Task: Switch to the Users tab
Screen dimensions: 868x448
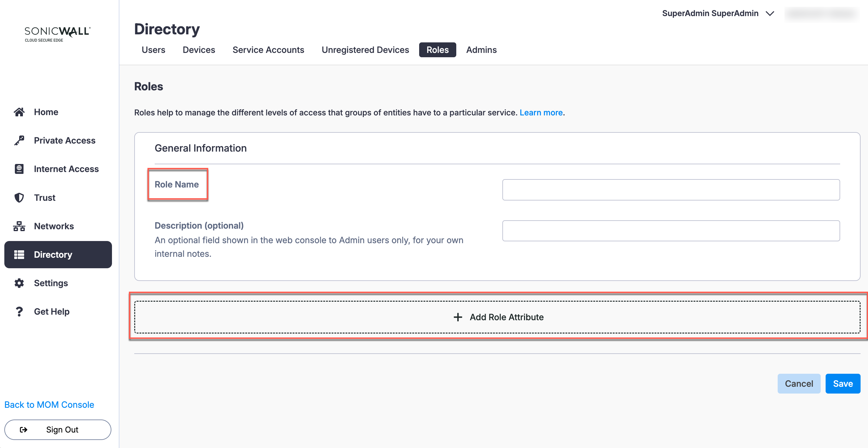Action: point(153,50)
